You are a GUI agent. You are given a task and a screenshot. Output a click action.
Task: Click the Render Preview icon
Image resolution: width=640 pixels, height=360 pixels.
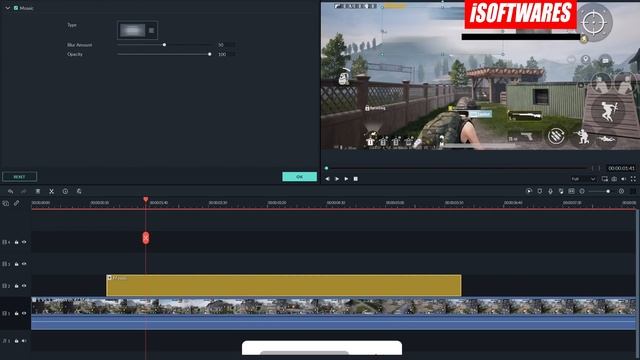529,191
